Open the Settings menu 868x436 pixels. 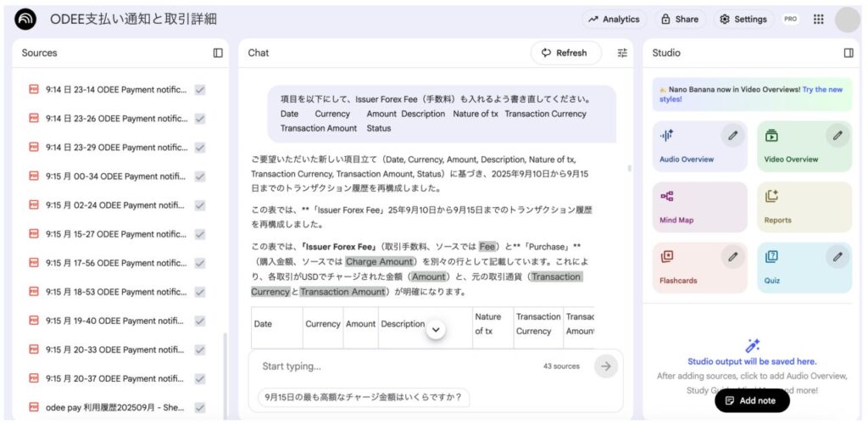(743, 20)
